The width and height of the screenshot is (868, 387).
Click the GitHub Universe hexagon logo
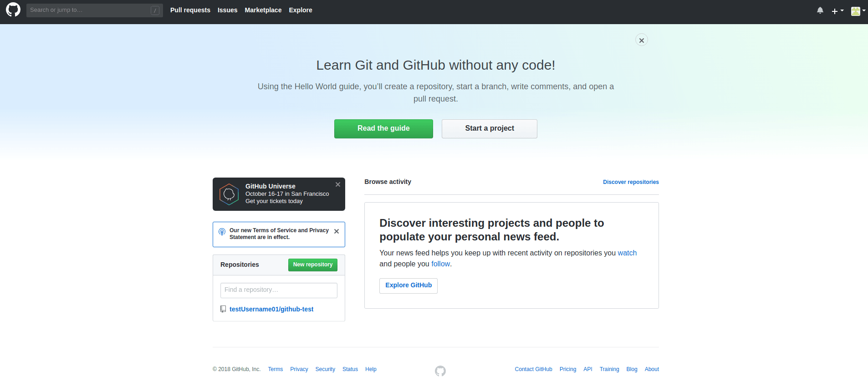pos(229,194)
